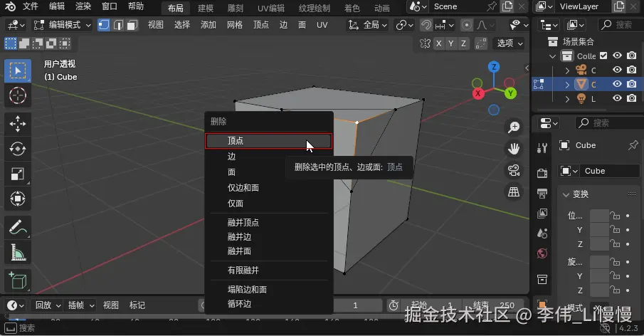Open the Output properties printer icon
This screenshot has width=644, height=336.
(542, 193)
